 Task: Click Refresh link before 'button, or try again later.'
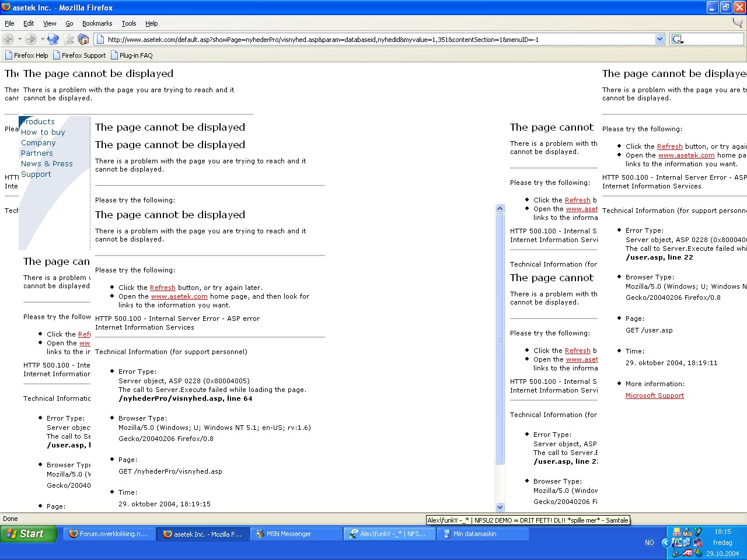click(163, 288)
